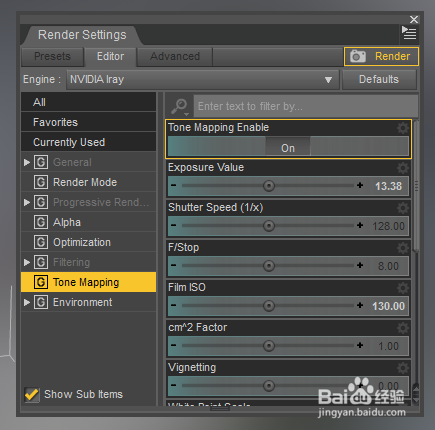This screenshot has height=430, width=435.
Task: Increase cm^2 Factor with plus button
Action: pyautogui.click(x=360, y=345)
